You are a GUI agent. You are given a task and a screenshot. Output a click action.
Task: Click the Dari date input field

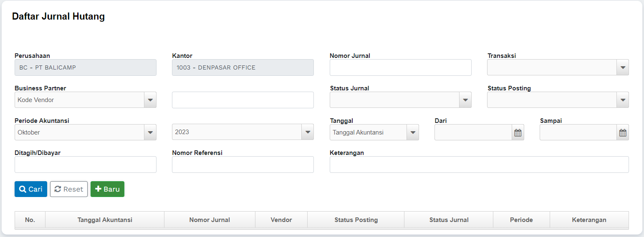pyautogui.click(x=473, y=133)
